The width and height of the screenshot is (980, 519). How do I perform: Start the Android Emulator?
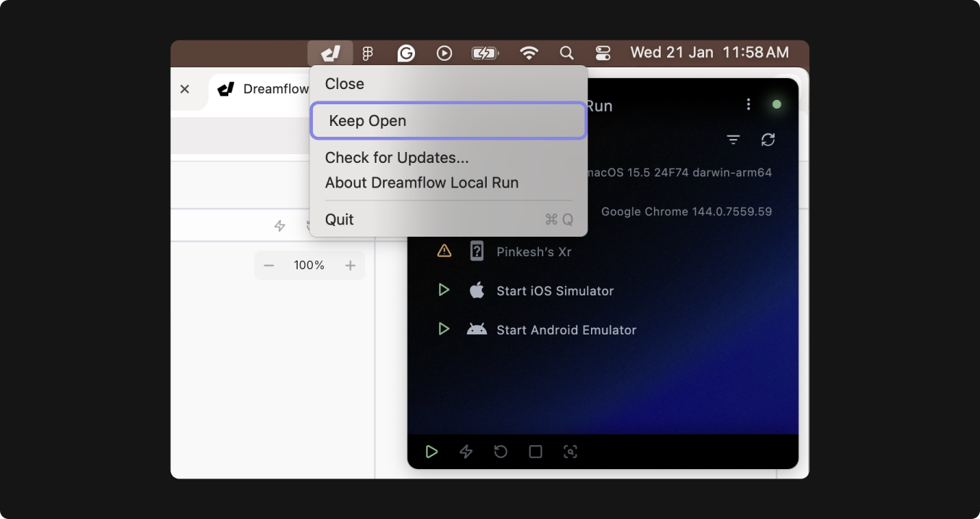566,330
